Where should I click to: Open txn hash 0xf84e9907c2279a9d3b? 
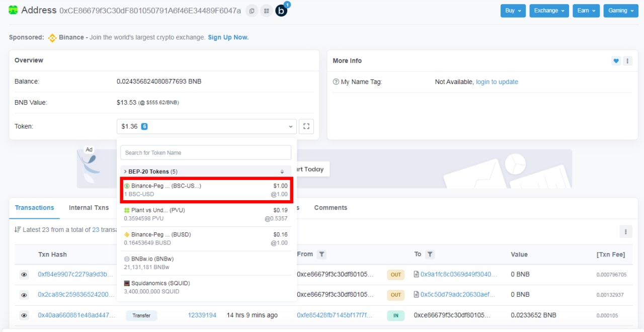[x=75, y=275]
